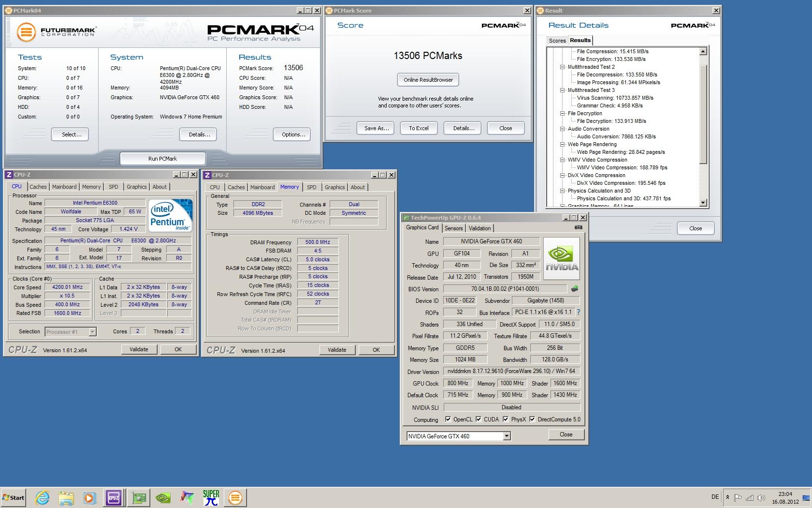Image resolution: width=812 pixels, height=508 pixels.
Task: Switch to Validation tab in GPU-Z
Action: (x=479, y=228)
